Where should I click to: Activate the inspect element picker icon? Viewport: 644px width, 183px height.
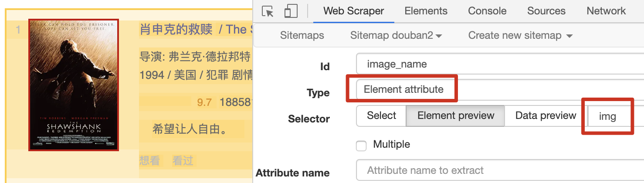coord(268,11)
